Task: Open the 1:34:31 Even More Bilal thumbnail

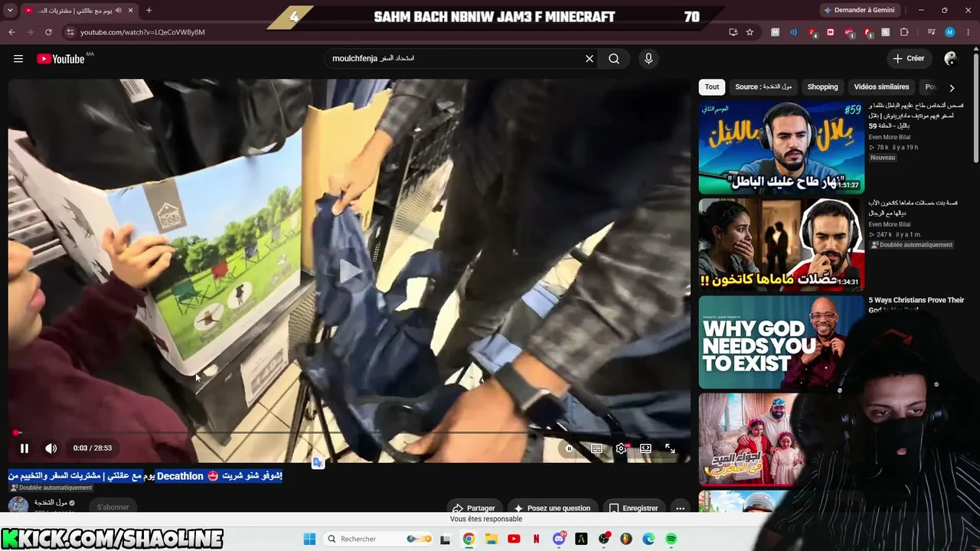Action: [x=781, y=245]
